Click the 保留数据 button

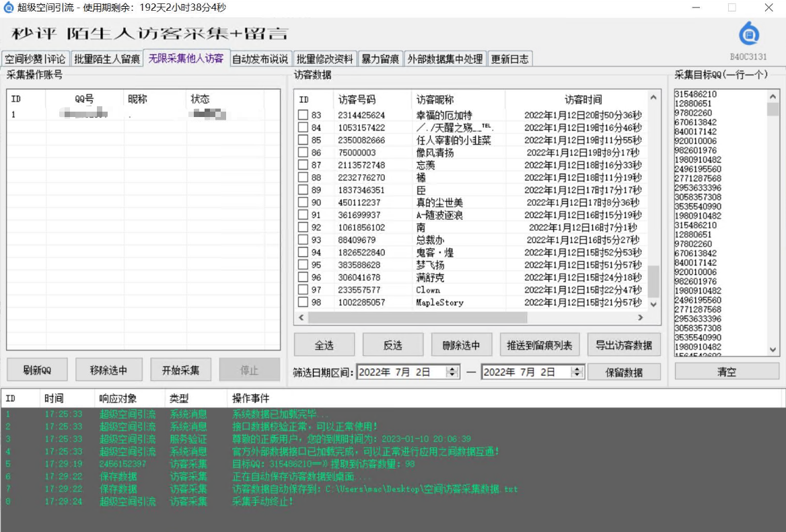(x=624, y=373)
